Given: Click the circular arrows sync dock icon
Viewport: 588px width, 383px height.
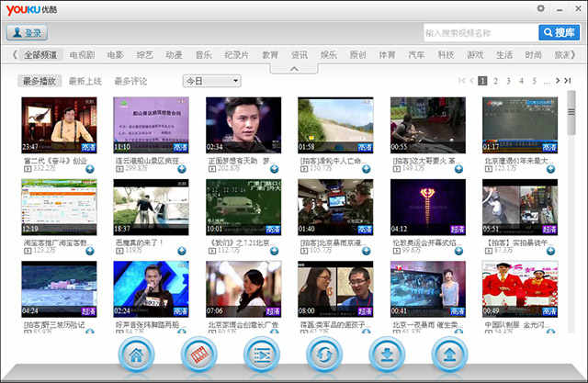Looking at the screenshot, I should tap(324, 355).
